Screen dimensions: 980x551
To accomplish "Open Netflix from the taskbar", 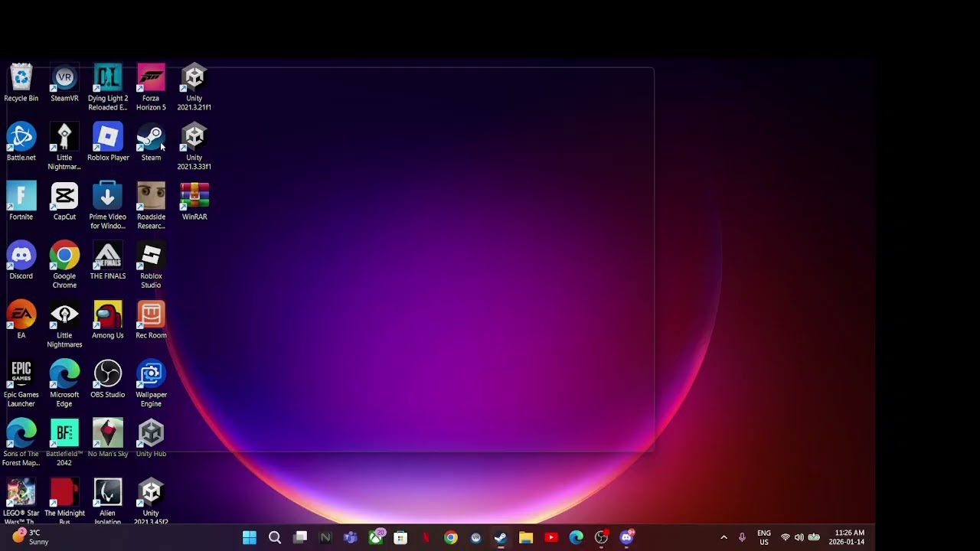I will 426,538.
